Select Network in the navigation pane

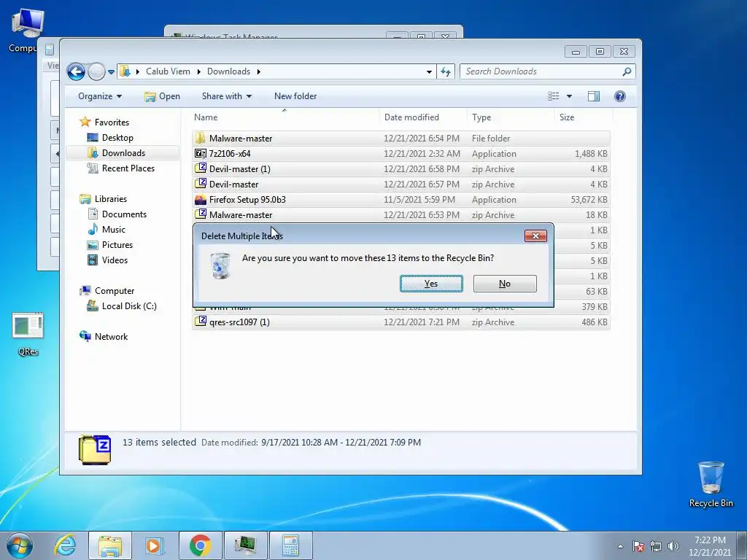pos(111,337)
